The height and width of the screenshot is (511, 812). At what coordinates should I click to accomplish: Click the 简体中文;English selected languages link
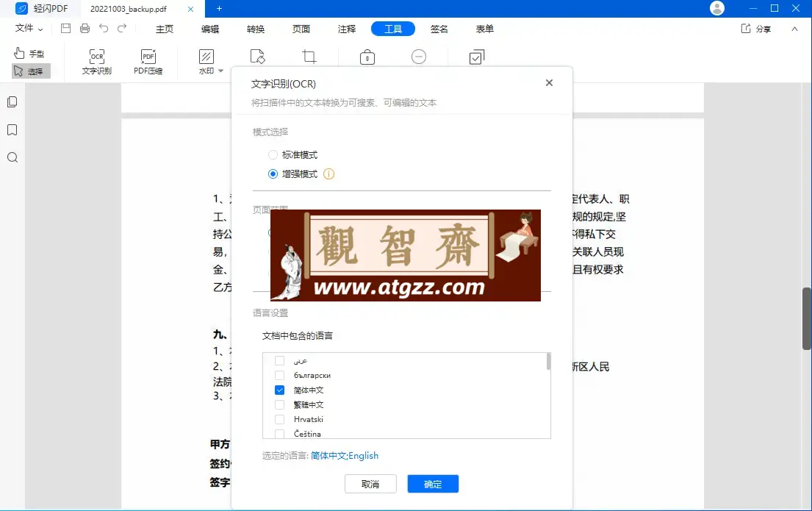click(x=345, y=456)
